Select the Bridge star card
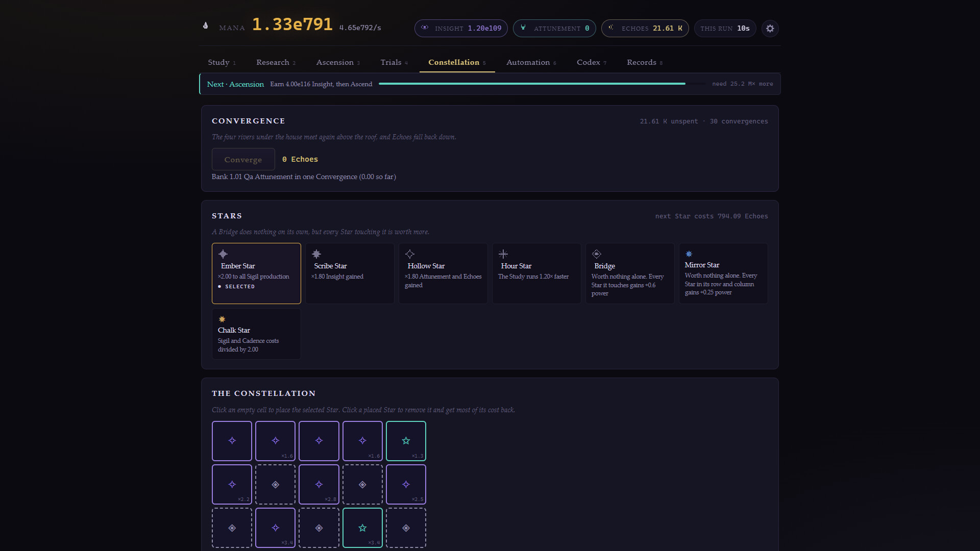The height and width of the screenshot is (551, 980). [x=630, y=273]
